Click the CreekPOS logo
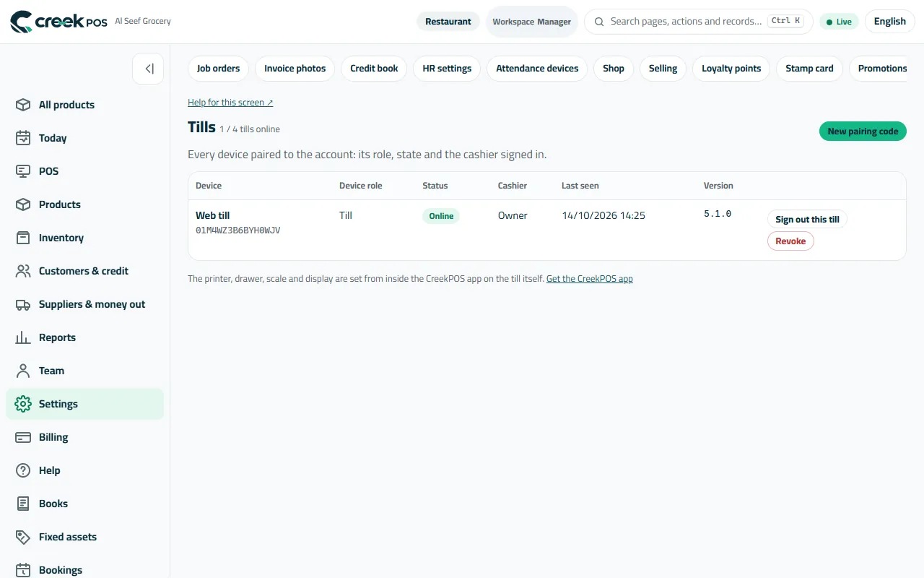The height and width of the screenshot is (578, 924). tap(58, 22)
